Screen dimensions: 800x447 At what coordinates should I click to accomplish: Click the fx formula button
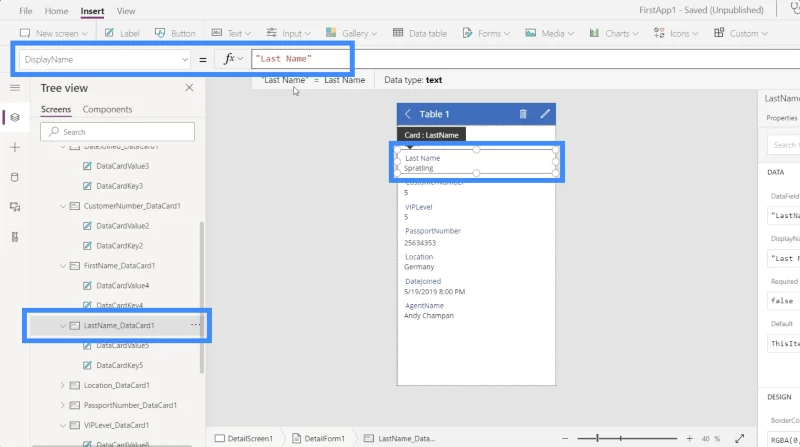(233, 59)
